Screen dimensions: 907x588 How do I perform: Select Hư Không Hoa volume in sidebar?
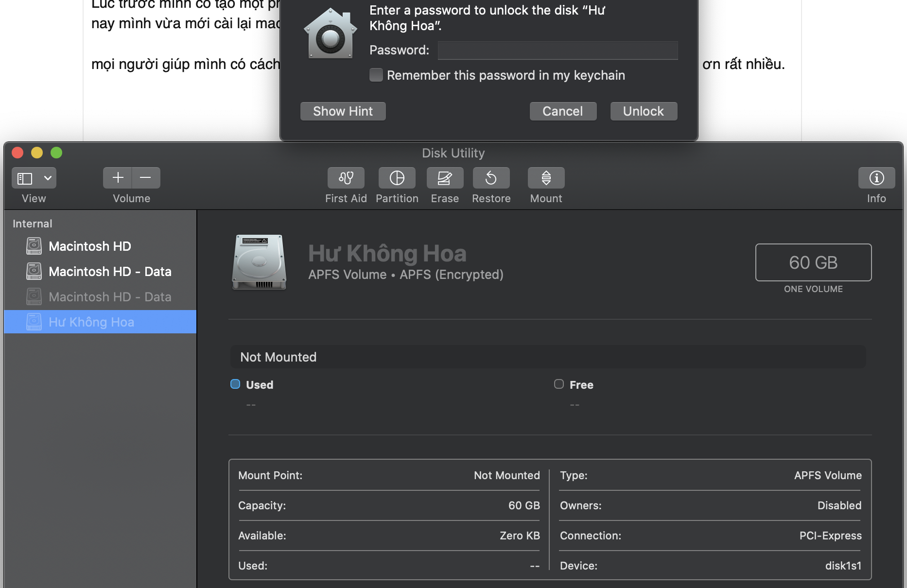pyautogui.click(x=100, y=322)
